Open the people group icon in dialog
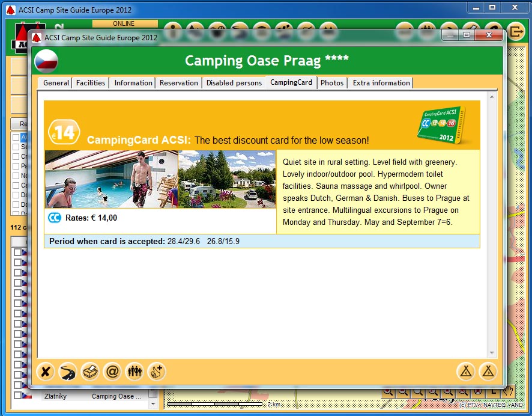532x416 pixels. coord(135,372)
